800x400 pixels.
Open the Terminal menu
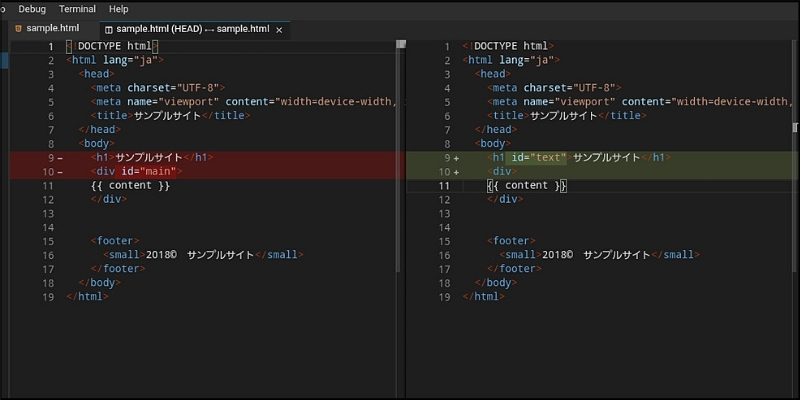(77, 9)
